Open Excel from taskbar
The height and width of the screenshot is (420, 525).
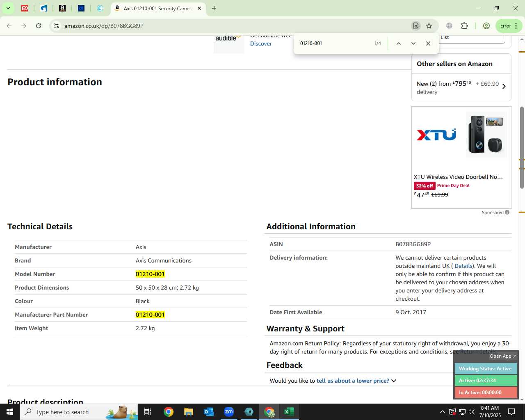coord(289,412)
